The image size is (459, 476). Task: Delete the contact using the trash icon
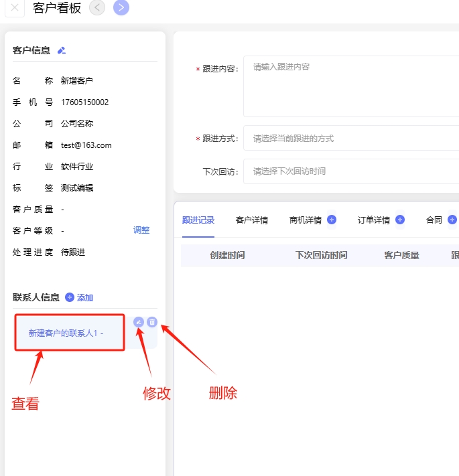(x=152, y=322)
